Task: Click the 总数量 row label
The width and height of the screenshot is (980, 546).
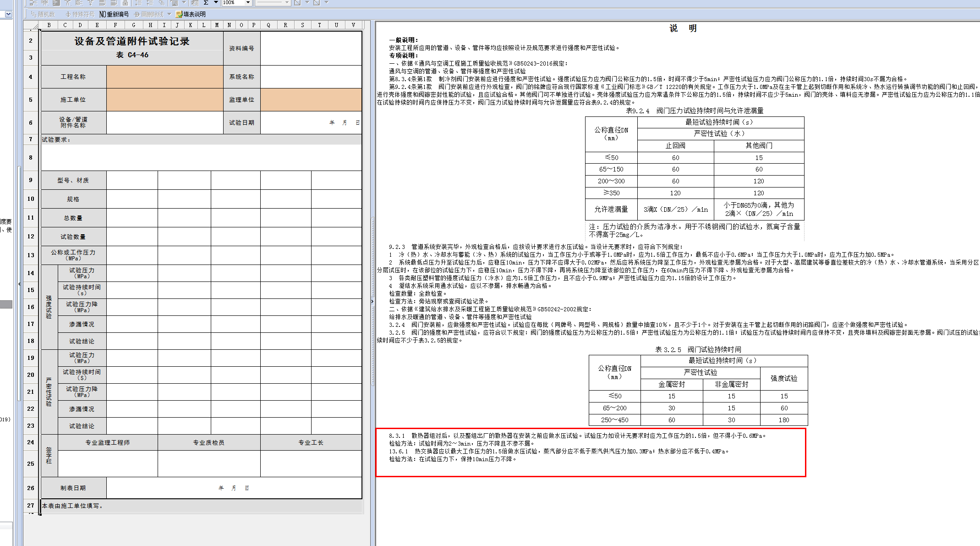Action: pyautogui.click(x=73, y=218)
